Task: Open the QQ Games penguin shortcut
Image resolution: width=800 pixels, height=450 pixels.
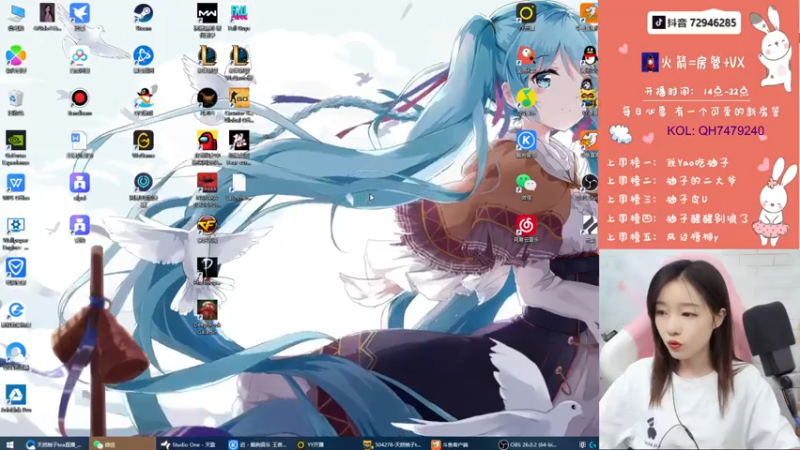Action: pyautogui.click(x=144, y=98)
